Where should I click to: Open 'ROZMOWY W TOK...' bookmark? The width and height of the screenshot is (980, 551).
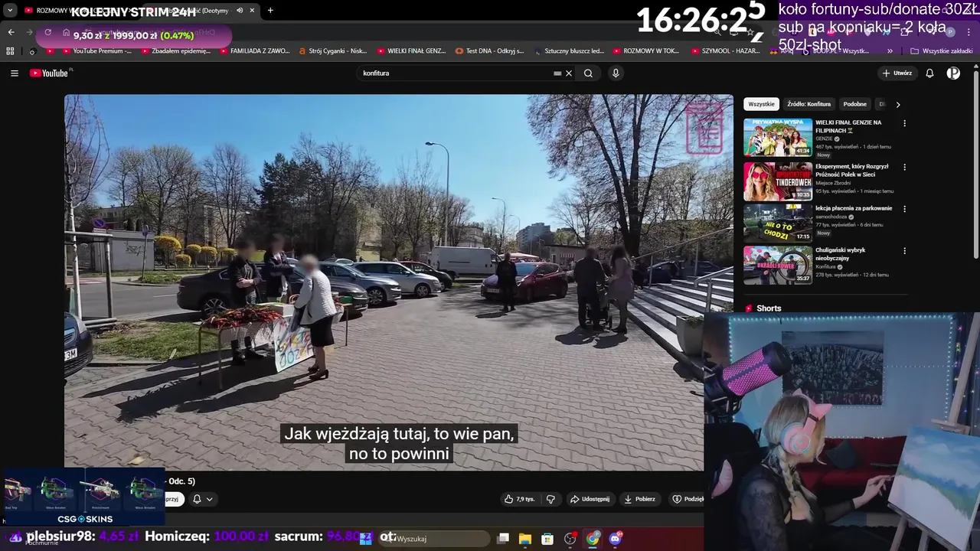645,51
